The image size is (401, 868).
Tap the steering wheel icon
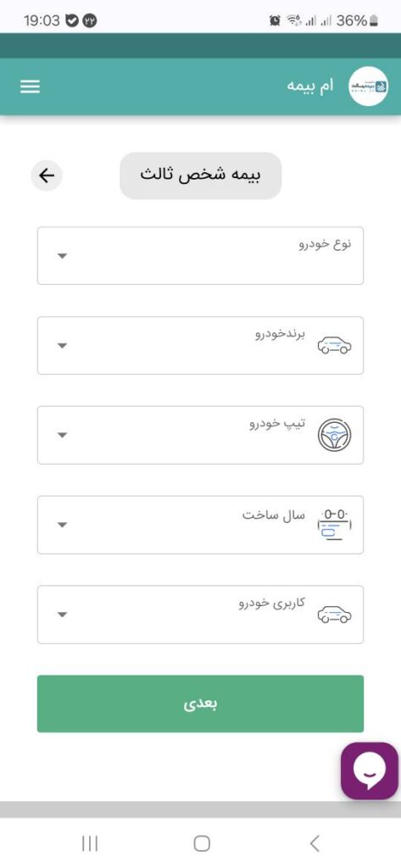click(334, 435)
